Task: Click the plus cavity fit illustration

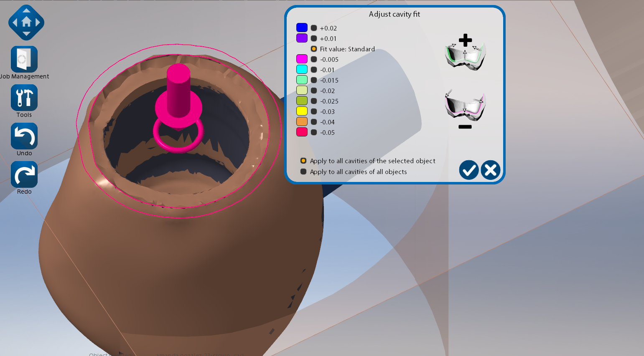Action: [x=465, y=53]
